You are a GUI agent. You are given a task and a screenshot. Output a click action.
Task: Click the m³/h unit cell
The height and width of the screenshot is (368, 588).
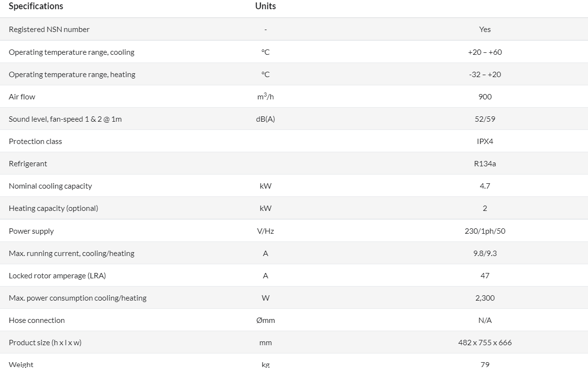[265, 96]
